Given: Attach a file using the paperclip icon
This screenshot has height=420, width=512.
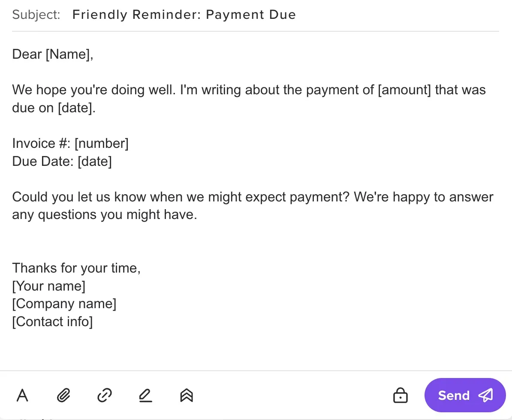Looking at the screenshot, I should point(63,395).
